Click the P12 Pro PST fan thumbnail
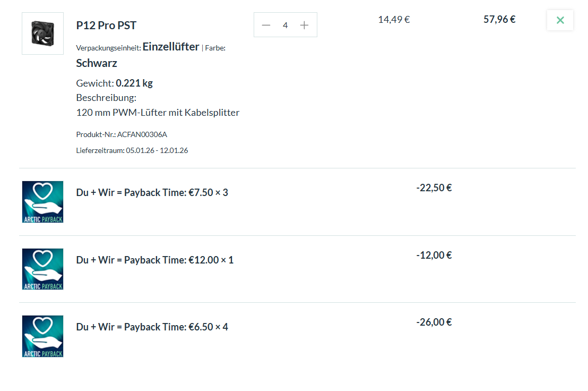 point(42,33)
